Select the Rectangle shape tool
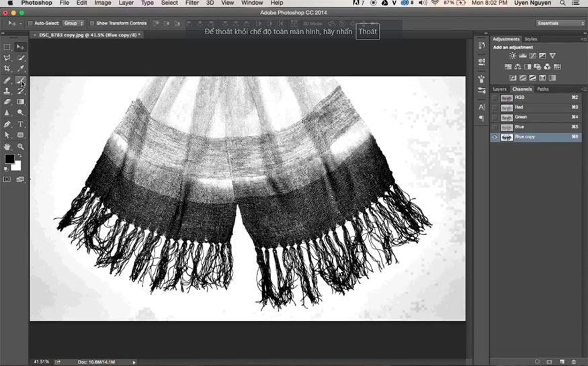The height and width of the screenshot is (366, 588). coord(20,135)
